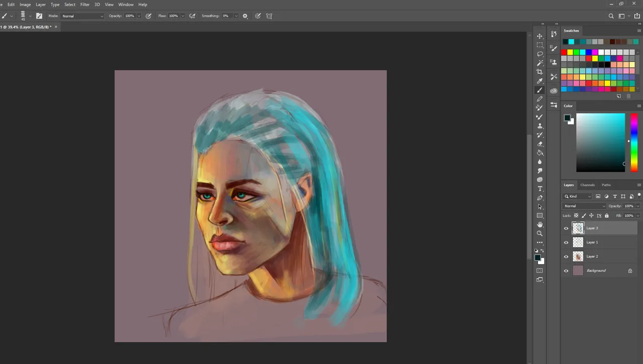The image size is (643, 364).
Task: Open the Edit Toolbar three-dots menu
Action: click(x=540, y=242)
